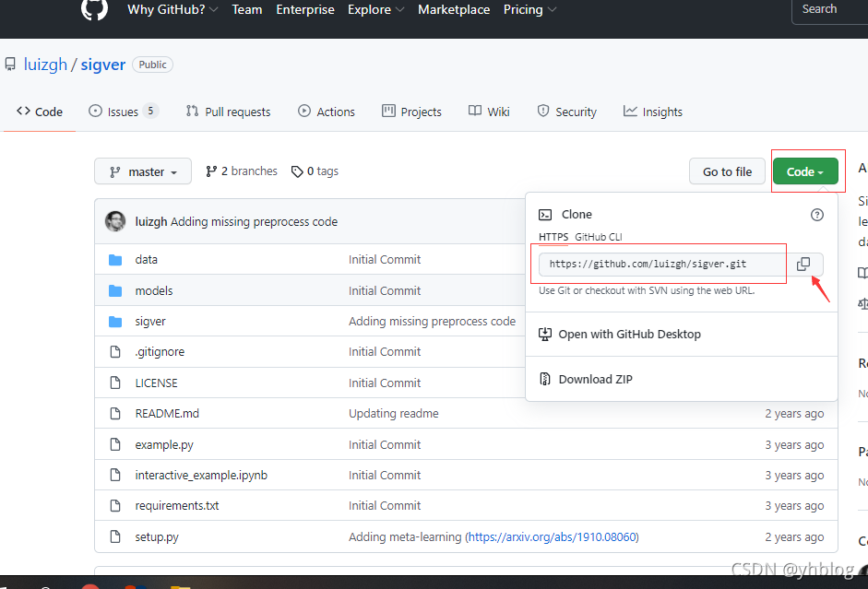Viewport: 868px width, 589px height.
Task: Go to Marketplace
Action: pos(454,9)
